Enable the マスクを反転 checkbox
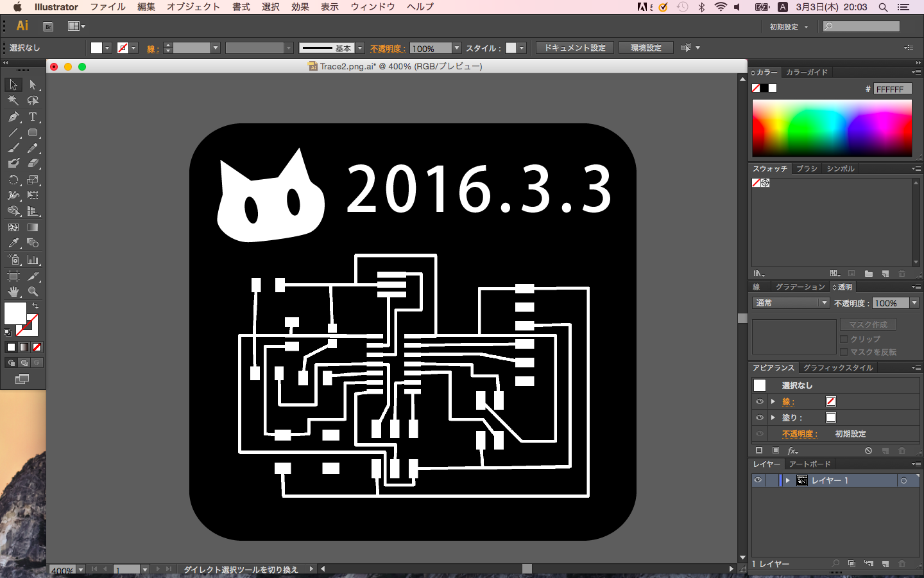 844,352
